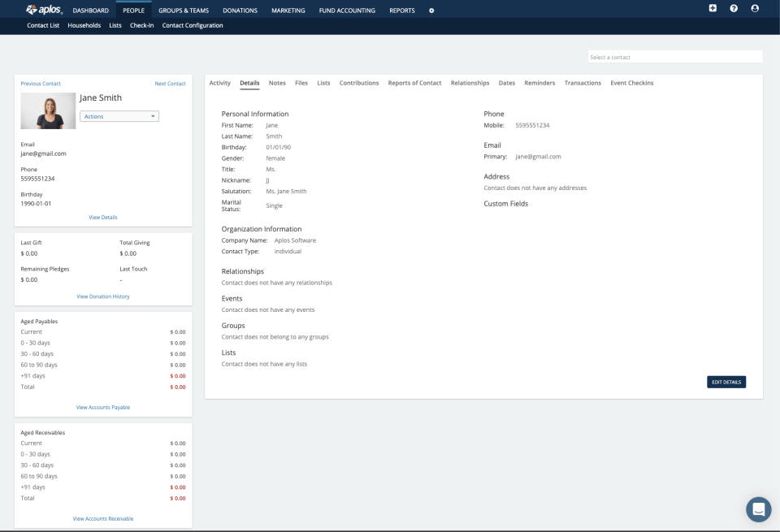Switch to the Files tab
Screen dimensions: 780x532
point(301,83)
